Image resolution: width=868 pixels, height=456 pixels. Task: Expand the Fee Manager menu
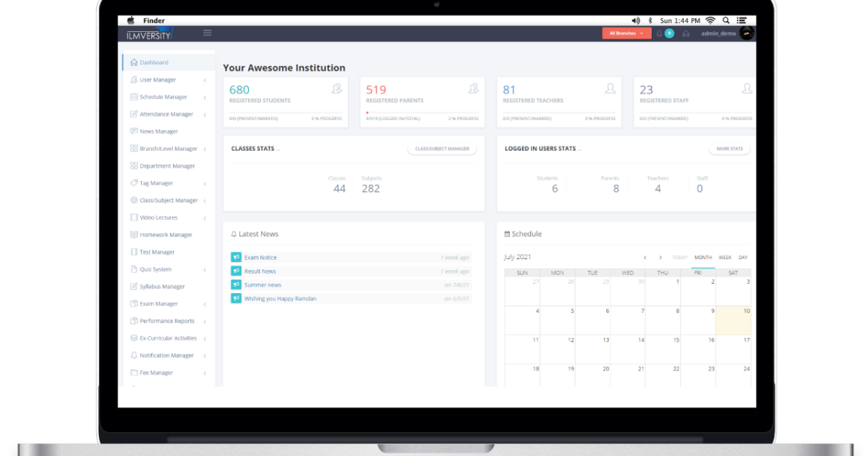pos(153,372)
